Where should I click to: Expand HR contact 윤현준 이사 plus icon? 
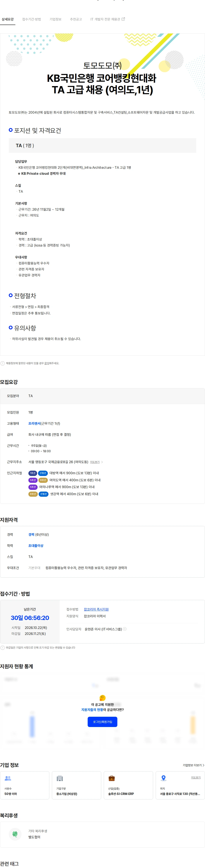click(125, 629)
